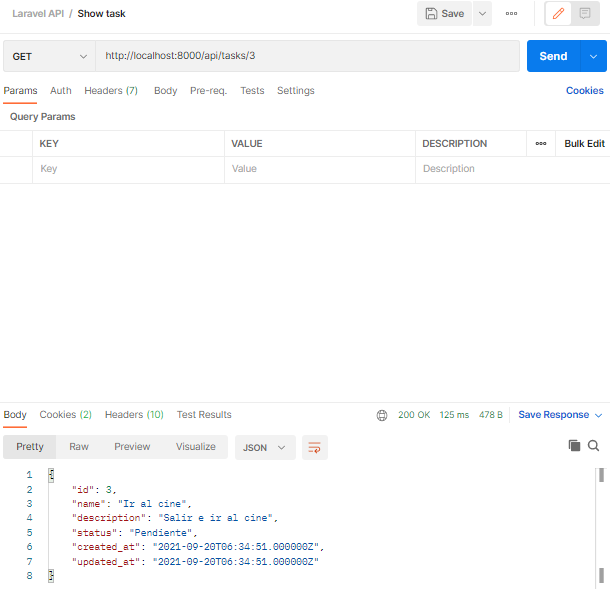The height and width of the screenshot is (589, 610).
Task: Click the "Salir e ir al cine" value
Action: click(x=216, y=518)
